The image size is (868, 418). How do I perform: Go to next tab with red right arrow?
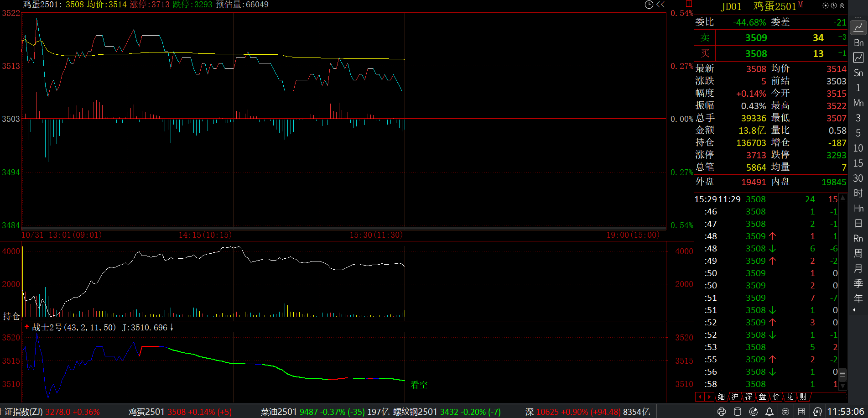709,397
